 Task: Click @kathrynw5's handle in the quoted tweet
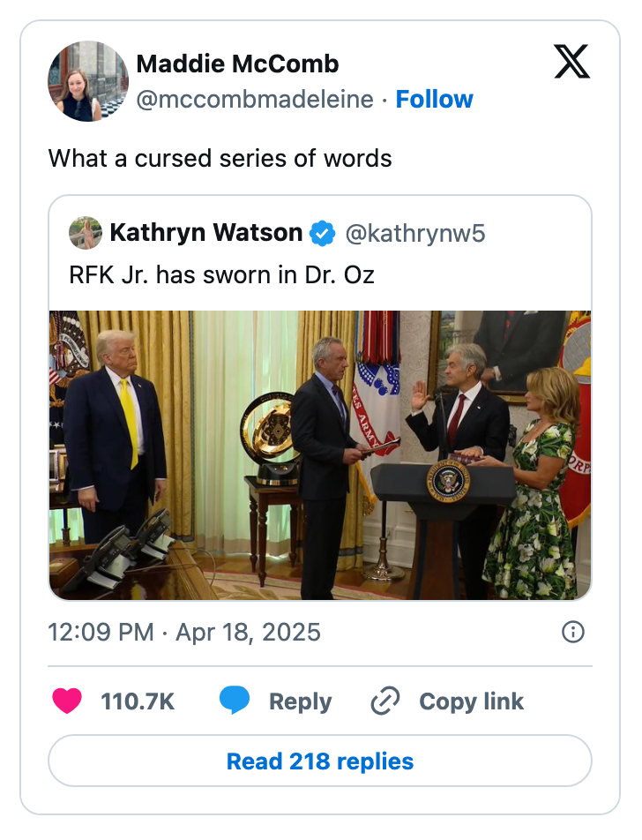(415, 233)
